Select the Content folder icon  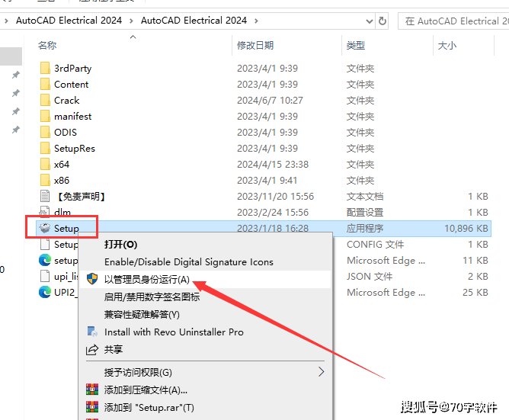pos(45,84)
